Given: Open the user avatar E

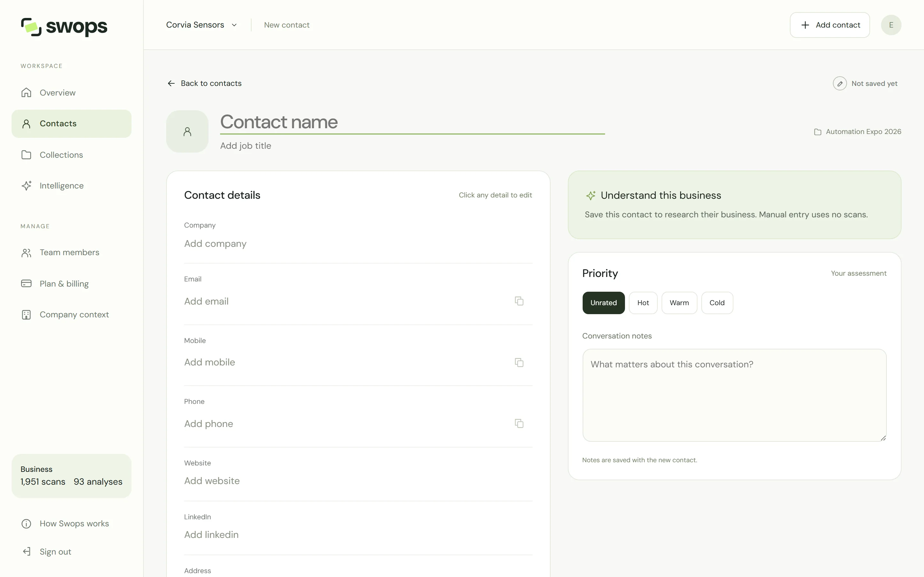Looking at the screenshot, I should click(x=891, y=25).
